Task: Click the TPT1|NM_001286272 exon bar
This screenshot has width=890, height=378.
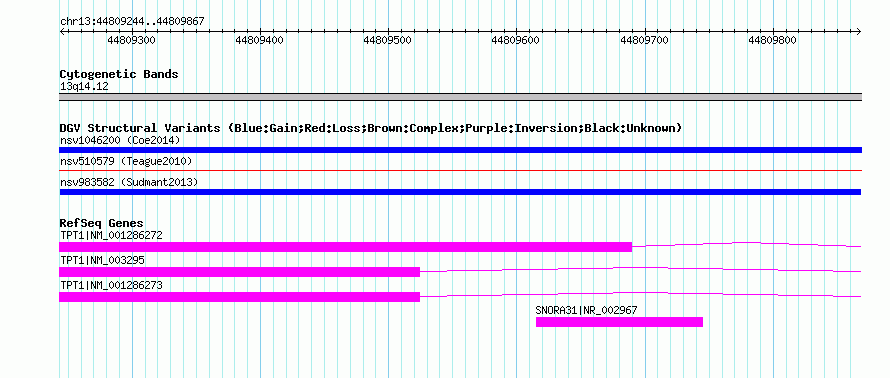Action: (346, 247)
